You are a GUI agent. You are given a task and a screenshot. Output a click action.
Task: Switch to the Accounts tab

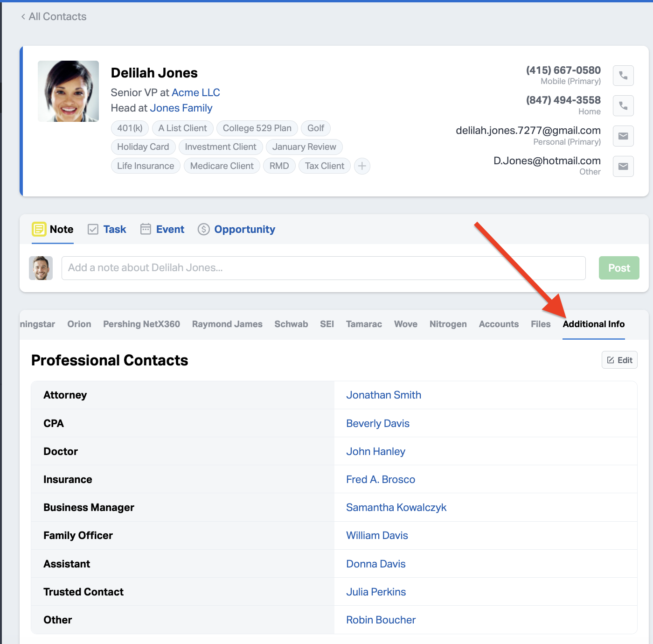point(499,324)
